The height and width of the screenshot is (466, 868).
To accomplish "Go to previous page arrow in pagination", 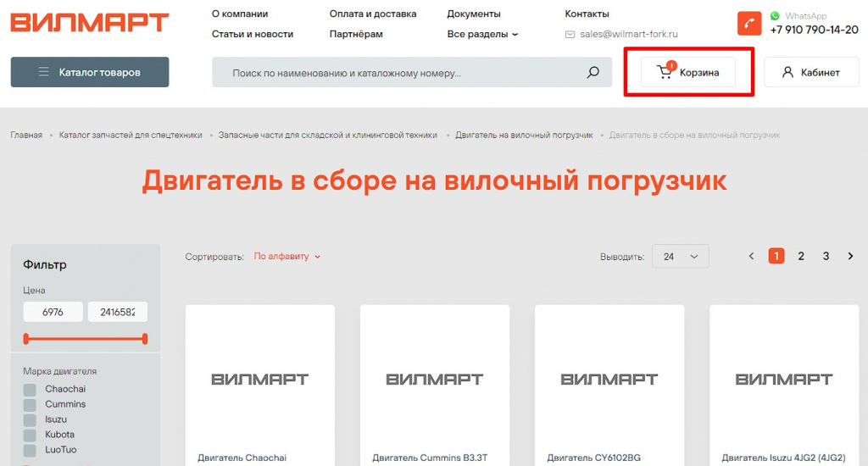I will pos(751,256).
